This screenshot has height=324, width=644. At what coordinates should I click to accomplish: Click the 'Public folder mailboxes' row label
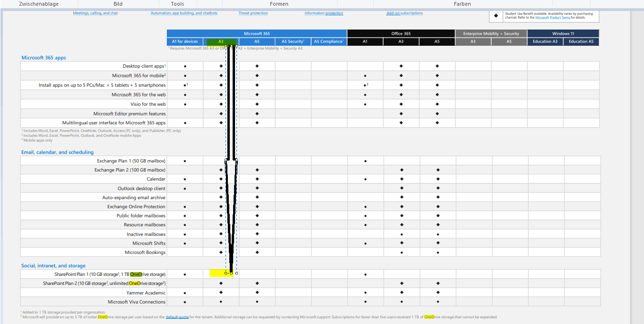[x=141, y=216]
